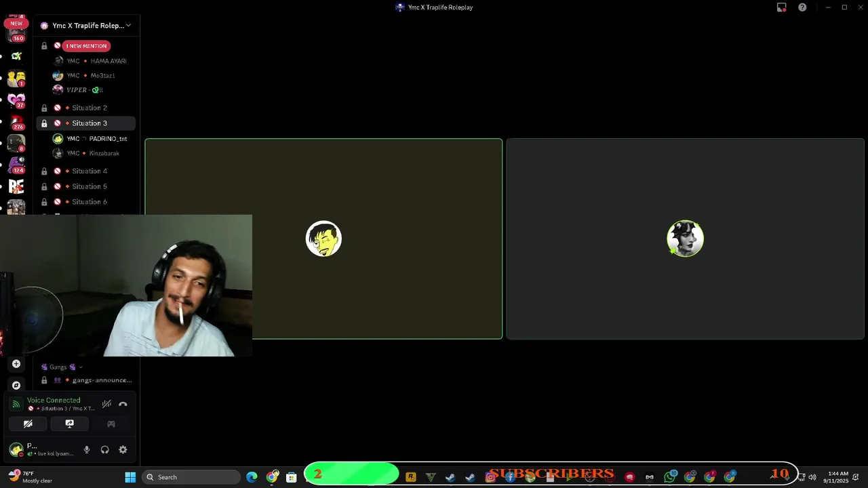Disconnect from the voice call
The image size is (868, 488).
point(123,404)
